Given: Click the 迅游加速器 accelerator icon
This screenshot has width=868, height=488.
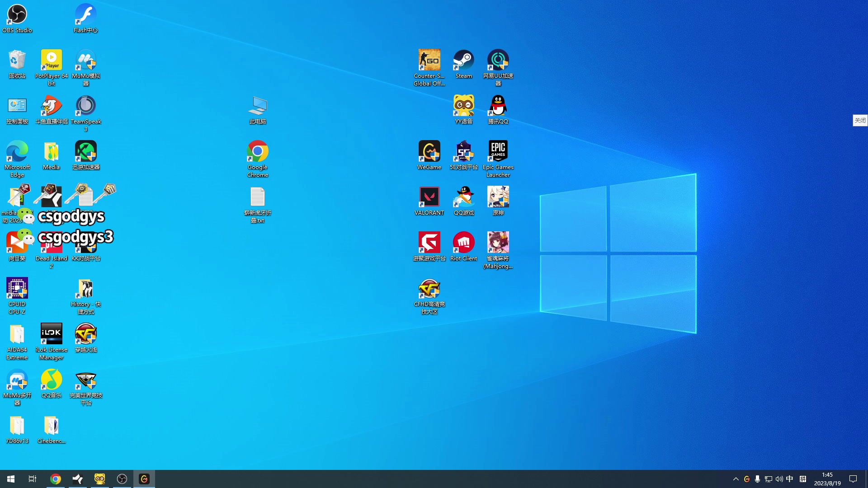Looking at the screenshot, I should click(x=86, y=155).
